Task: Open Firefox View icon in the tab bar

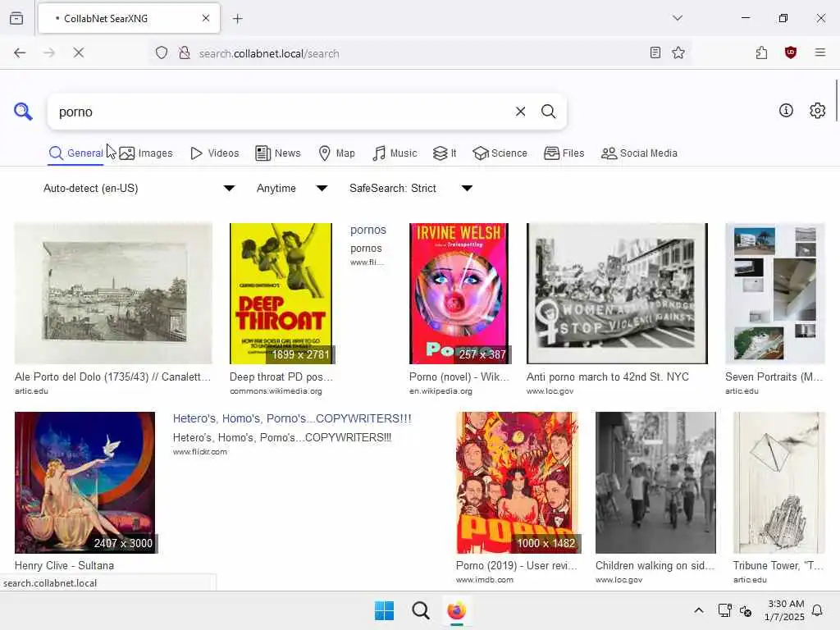Action: tap(16, 18)
